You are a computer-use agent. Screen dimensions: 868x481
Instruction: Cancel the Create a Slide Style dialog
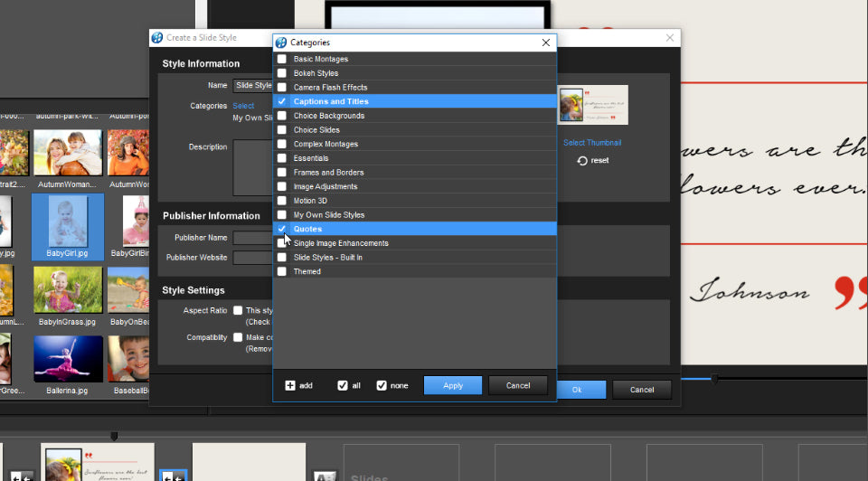tap(642, 390)
